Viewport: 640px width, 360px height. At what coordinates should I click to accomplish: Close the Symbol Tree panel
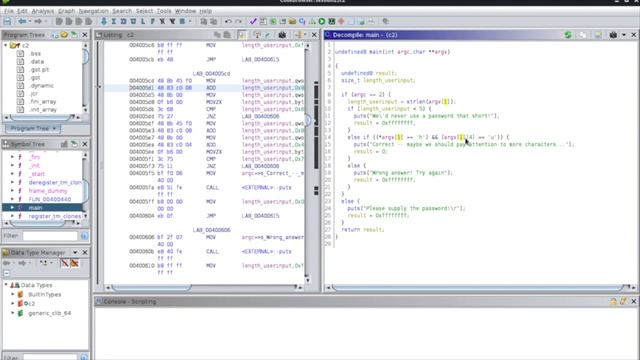click(85, 144)
